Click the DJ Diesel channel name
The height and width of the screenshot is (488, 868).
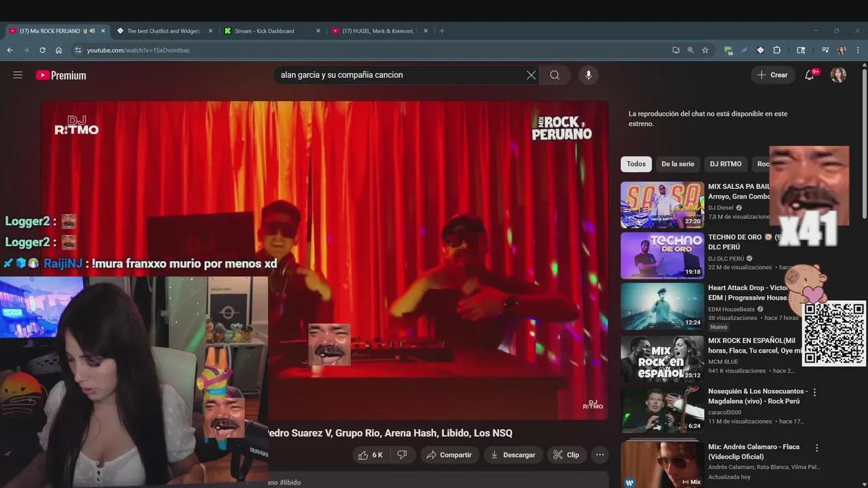(x=721, y=207)
